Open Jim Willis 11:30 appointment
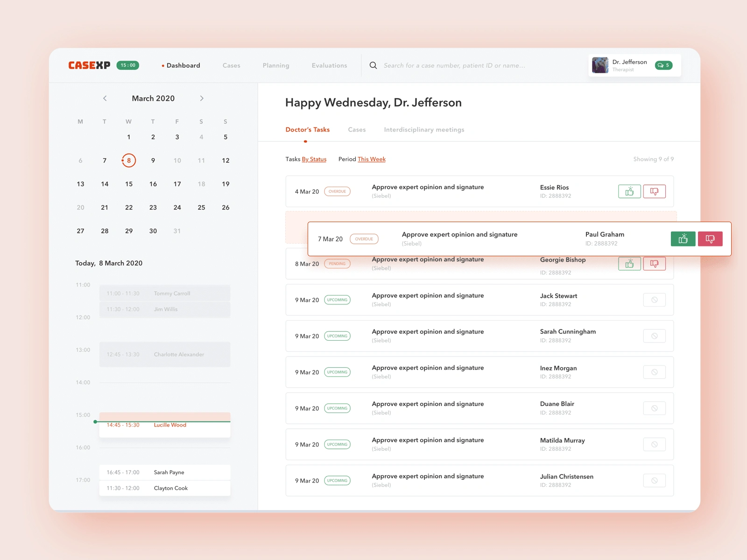This screenshot has width=747, height=560. [165, 309]
